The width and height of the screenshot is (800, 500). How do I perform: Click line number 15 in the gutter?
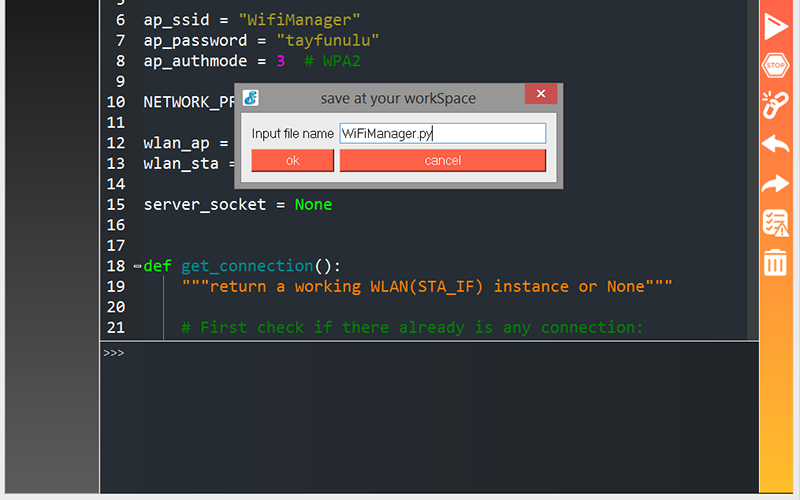(x=115, y=204)
